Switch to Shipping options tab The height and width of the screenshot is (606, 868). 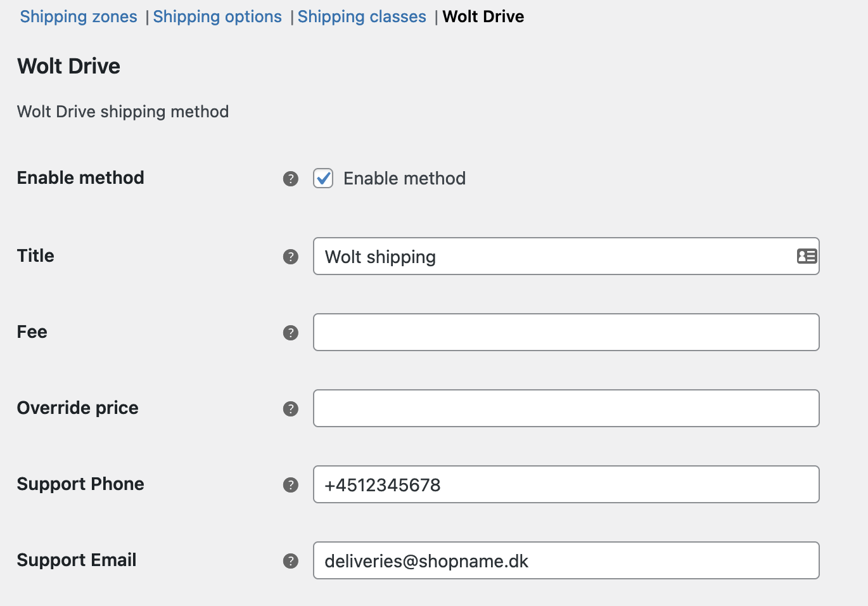[217, 16]
